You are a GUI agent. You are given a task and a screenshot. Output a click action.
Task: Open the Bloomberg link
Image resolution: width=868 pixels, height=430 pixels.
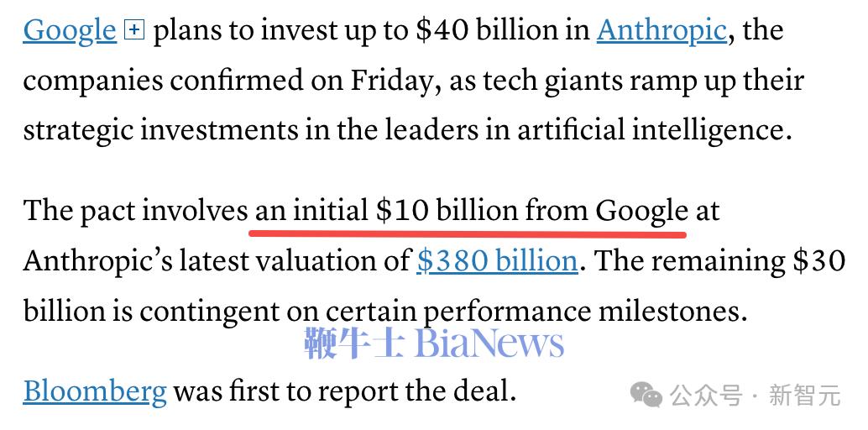(94, 391)
